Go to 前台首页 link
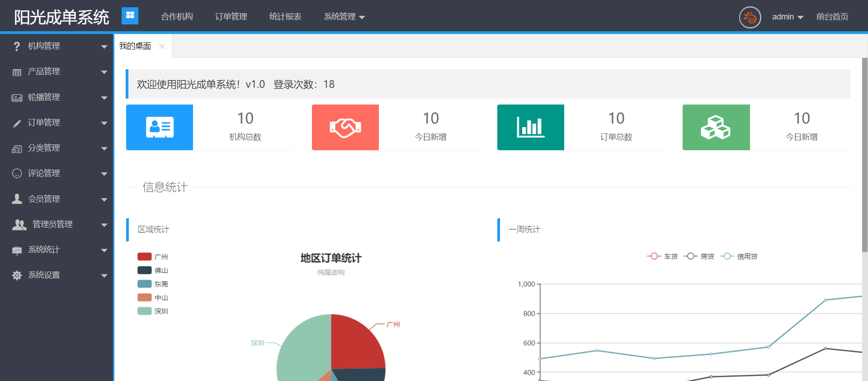The width and height of the screenshot is (868, 381). coord(832,17)
